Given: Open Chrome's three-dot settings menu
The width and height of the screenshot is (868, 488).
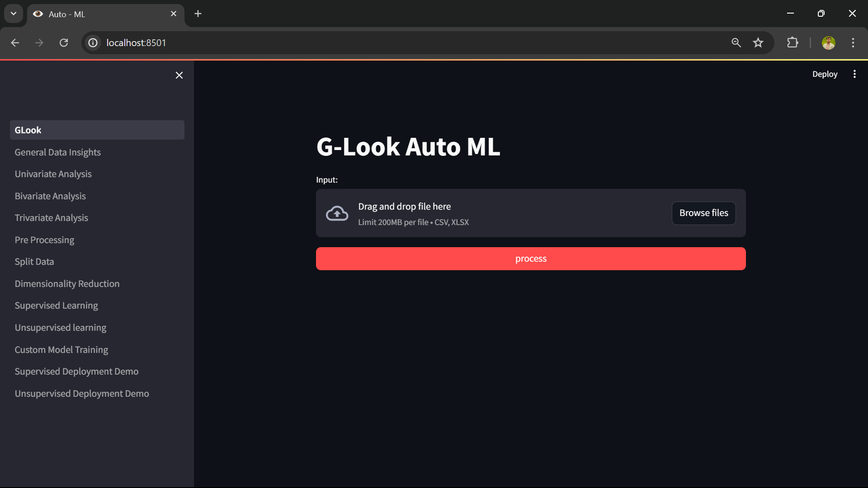Looking at the screenshot, I should 853,42.
